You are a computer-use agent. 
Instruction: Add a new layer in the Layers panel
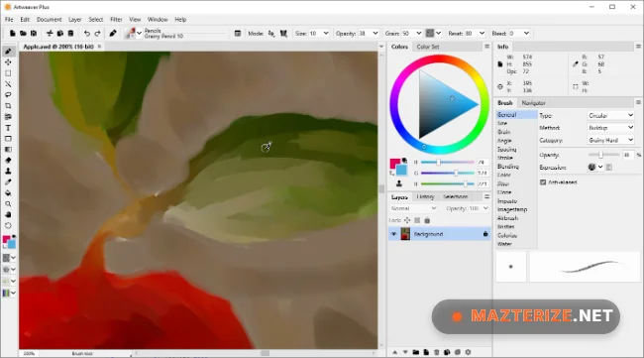(426, 352)
